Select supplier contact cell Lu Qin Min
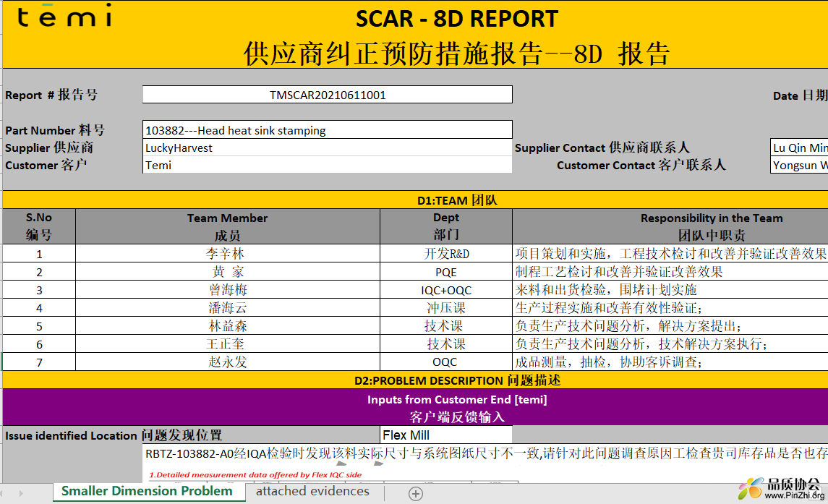Screen dimensions: 828x504 pyautogui.click(x=799, y=148)
